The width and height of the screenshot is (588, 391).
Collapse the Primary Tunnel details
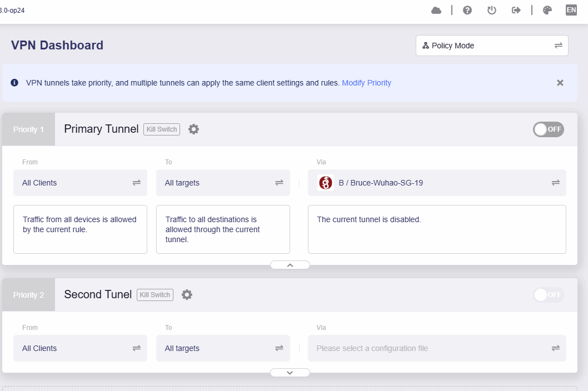[x=290, y=265]
